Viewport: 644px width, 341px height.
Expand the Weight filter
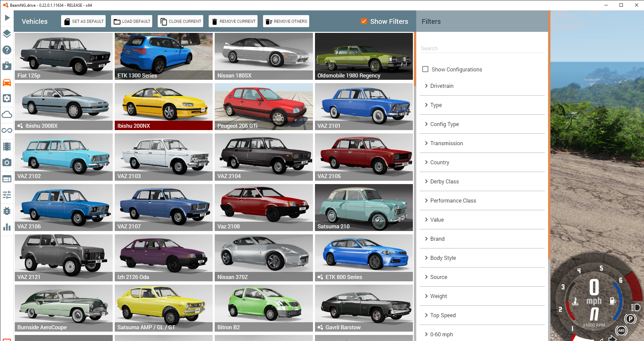482,296
